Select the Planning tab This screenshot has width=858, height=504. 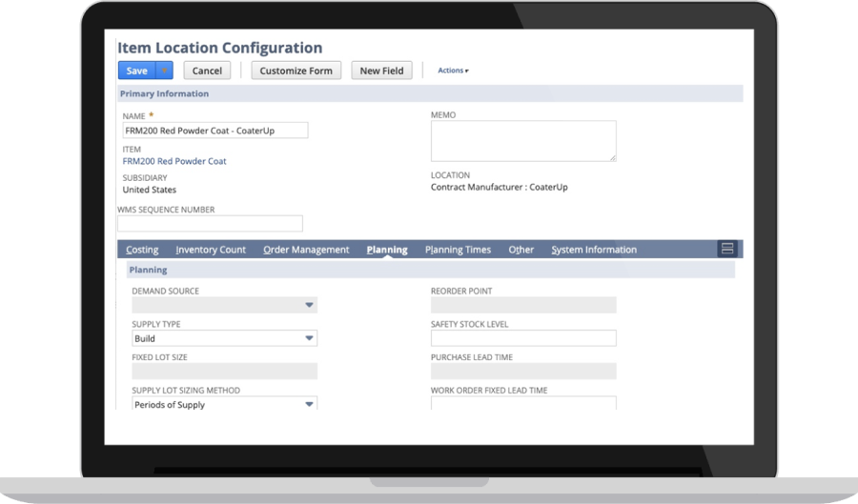pyautogui.click(x=387, y=250)
